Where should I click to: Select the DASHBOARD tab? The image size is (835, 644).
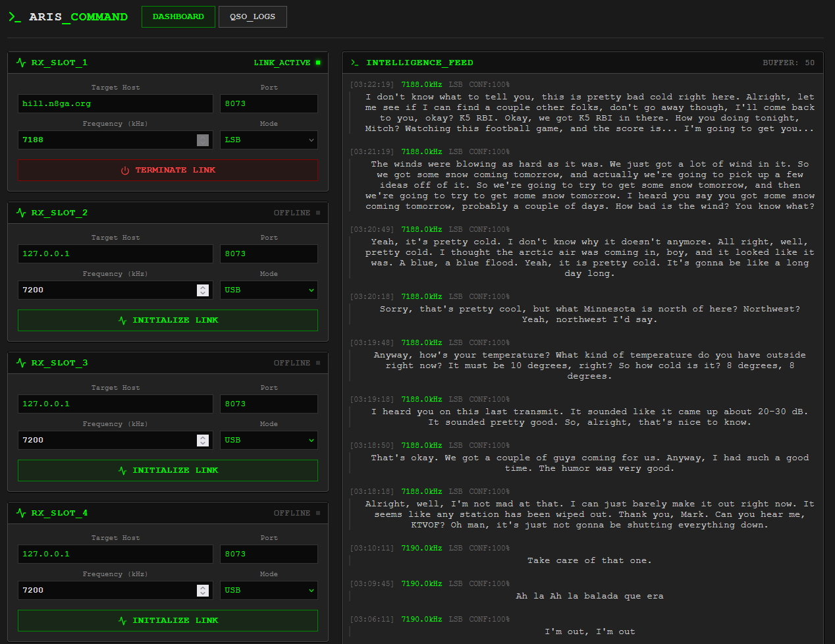pyautogui.click(x=178, y=16)
